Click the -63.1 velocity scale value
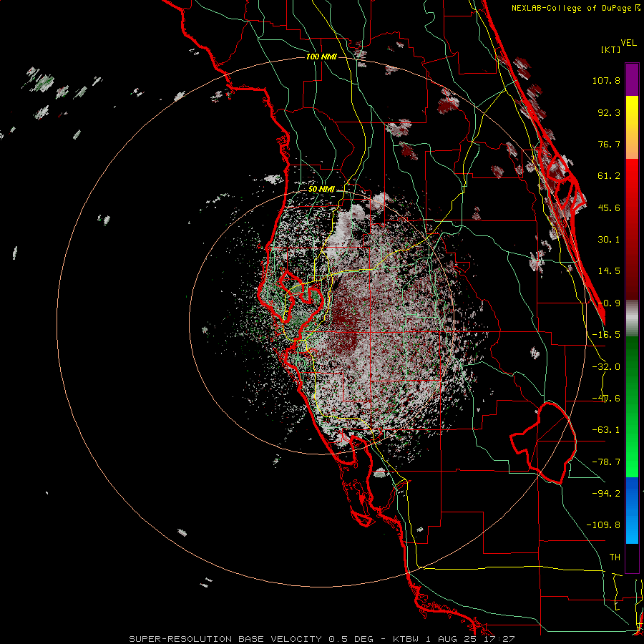This screenshot has height=644, width=644. tap(606, 430)
